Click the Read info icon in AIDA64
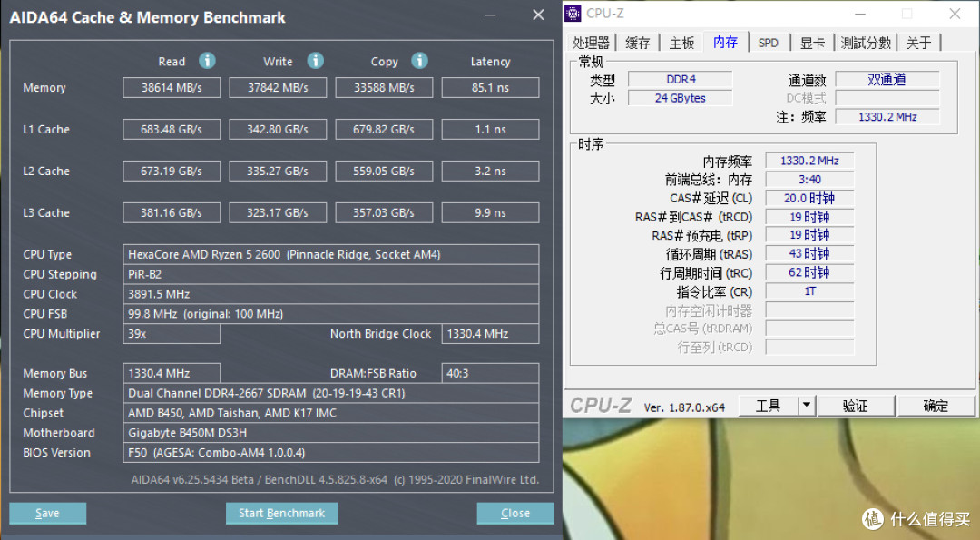Screen dimensions: 980x540 [207, 61]
